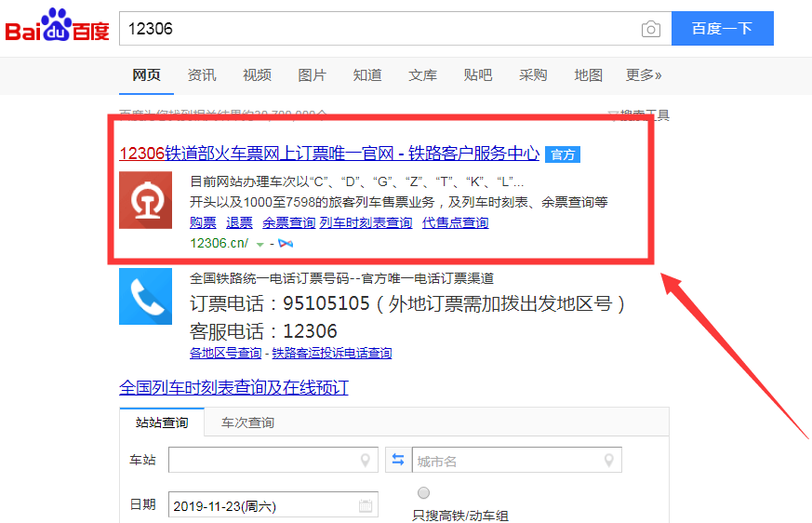
Task: Click location pin in 城市名 field
Action: (609, 460)
